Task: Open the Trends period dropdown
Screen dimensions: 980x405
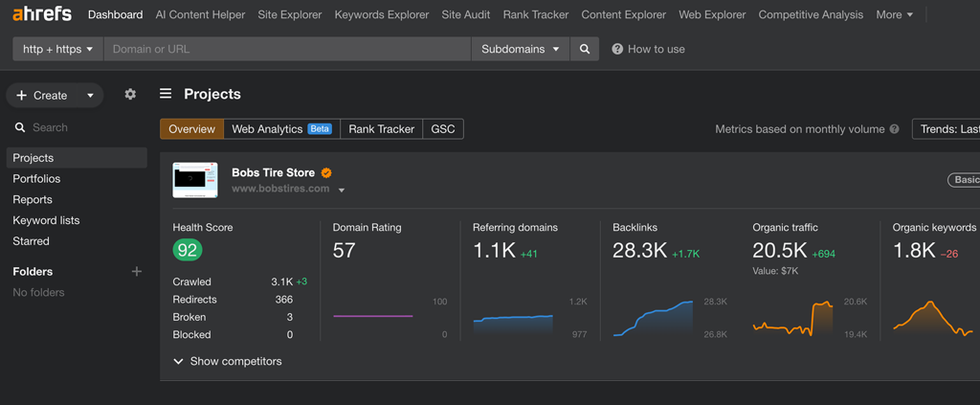Action: point(947,129)
